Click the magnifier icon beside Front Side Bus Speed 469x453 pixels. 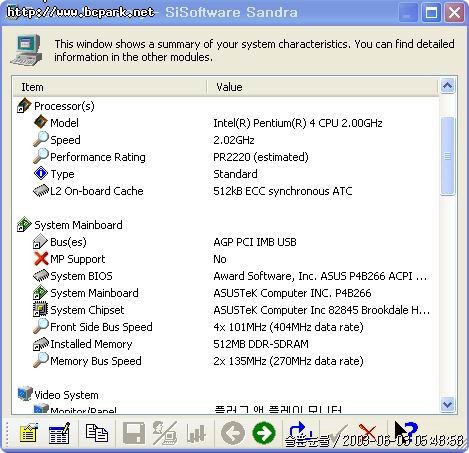(41, 326)
